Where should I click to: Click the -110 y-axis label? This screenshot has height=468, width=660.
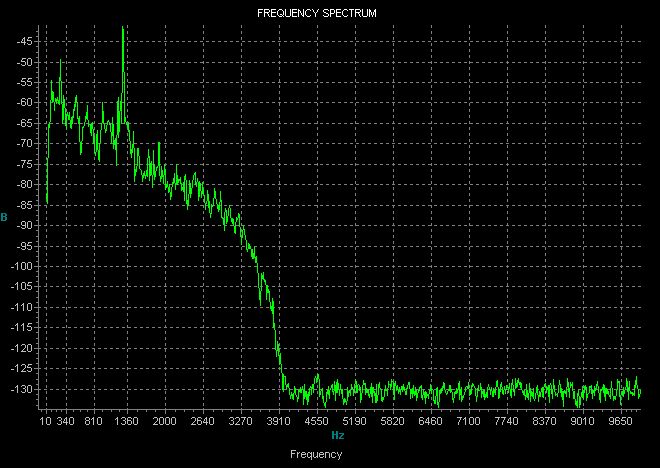(x=20, y=307)
